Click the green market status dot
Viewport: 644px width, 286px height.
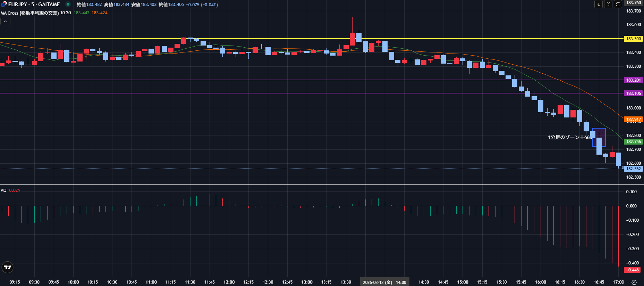pyautogui.click(x=68, y=5)
